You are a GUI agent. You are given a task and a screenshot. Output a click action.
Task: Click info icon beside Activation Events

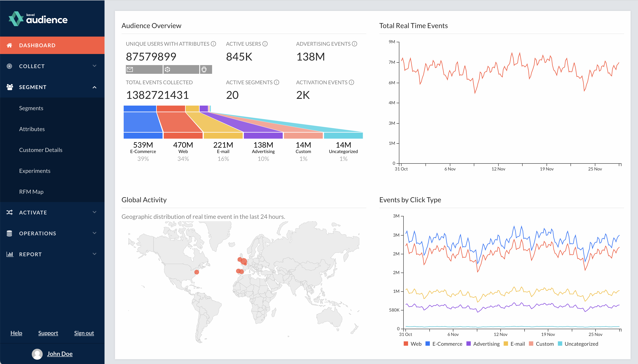(x=351, y=83)
